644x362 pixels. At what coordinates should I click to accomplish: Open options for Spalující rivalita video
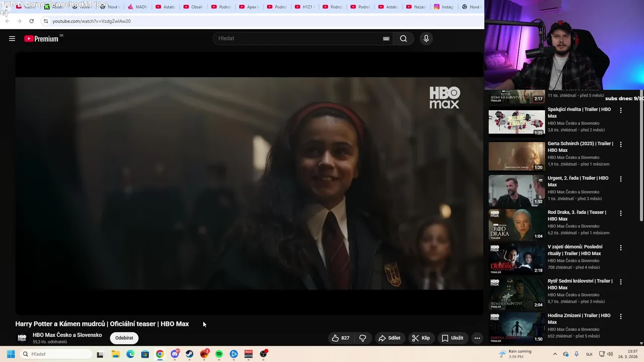coord(620,110)
